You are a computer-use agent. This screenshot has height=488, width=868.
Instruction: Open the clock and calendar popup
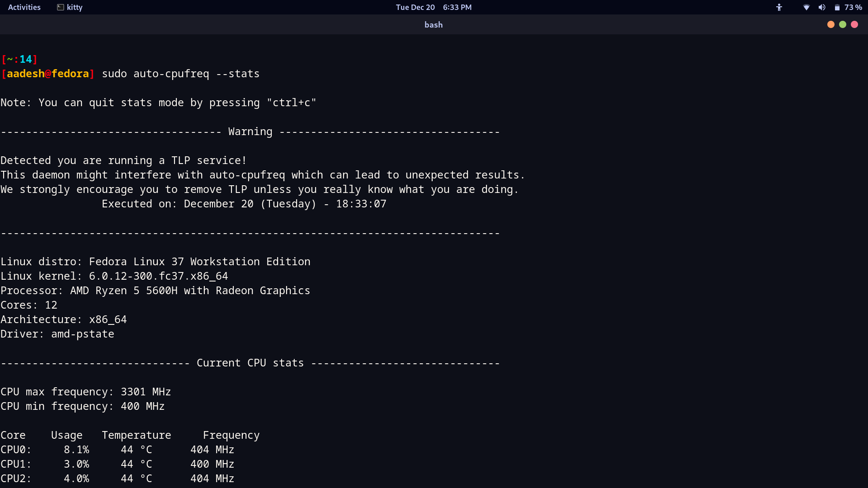[x=433, y=7]
